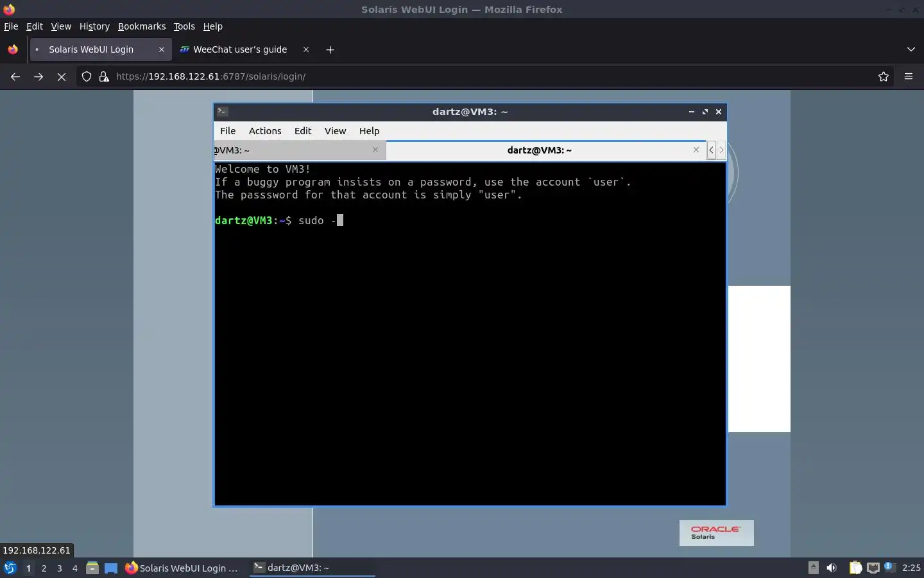This screenshot has width=924, height=578.
Task: Close the active dartz@VM3 terminal tab
Action: (696, 150)
